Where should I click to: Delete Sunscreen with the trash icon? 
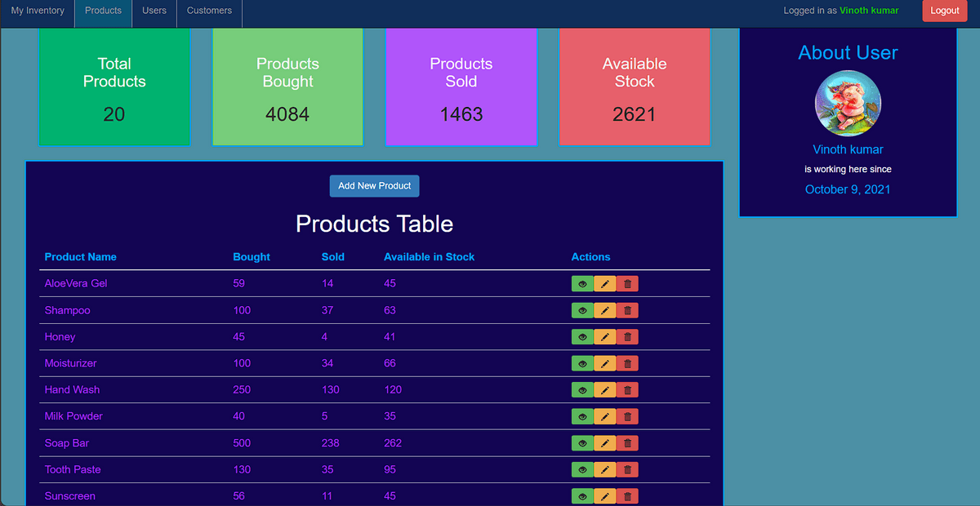pyautogui.click(x=627, y=496)
